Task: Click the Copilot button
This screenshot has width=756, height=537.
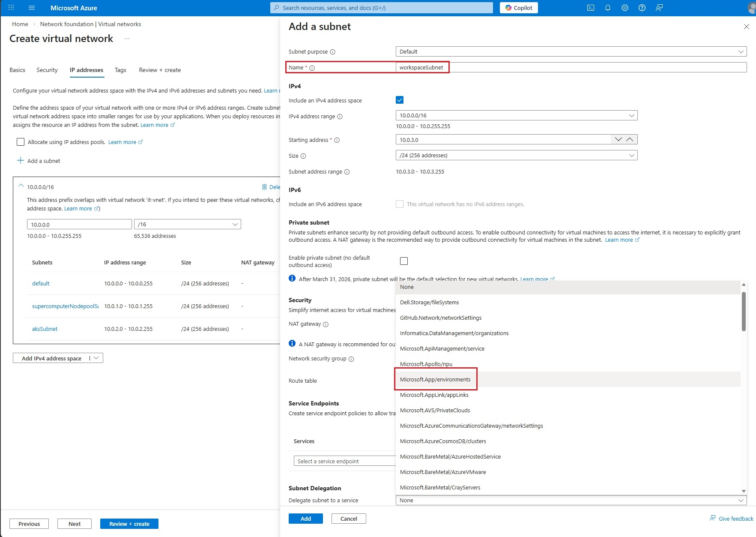Action: point(519,8)
